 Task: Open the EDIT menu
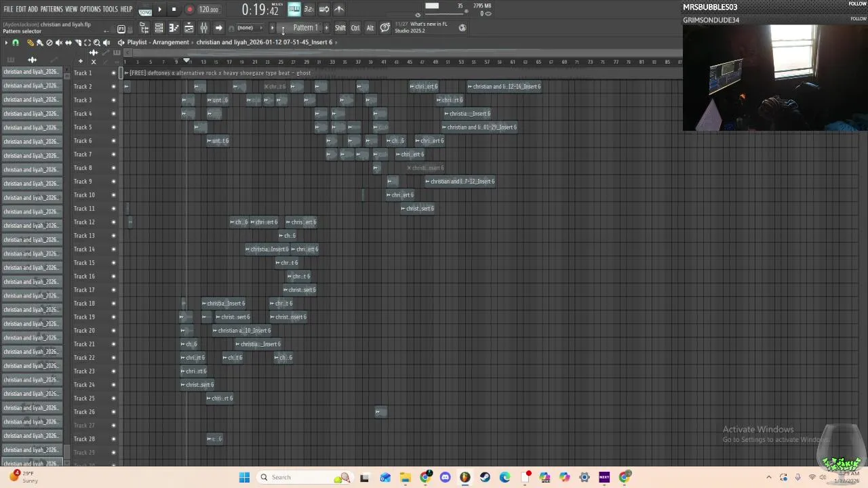pos(21,9)
